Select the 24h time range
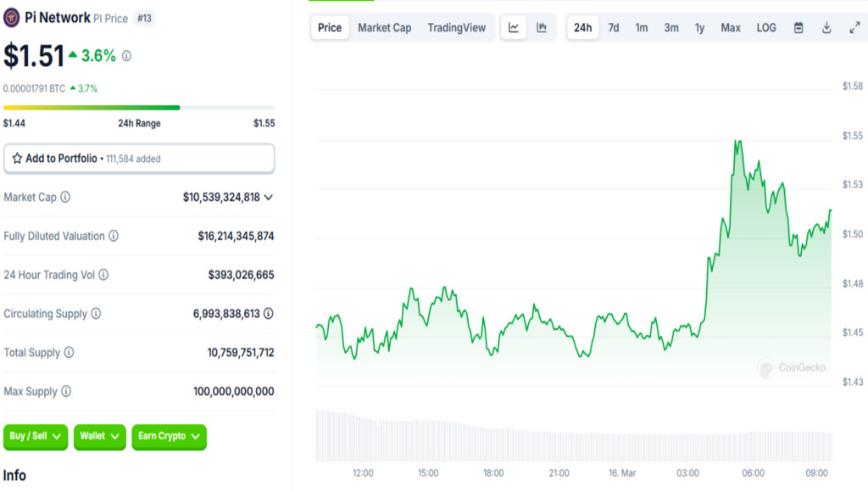This screenshot has width=868, height=491. coord(582,28)
